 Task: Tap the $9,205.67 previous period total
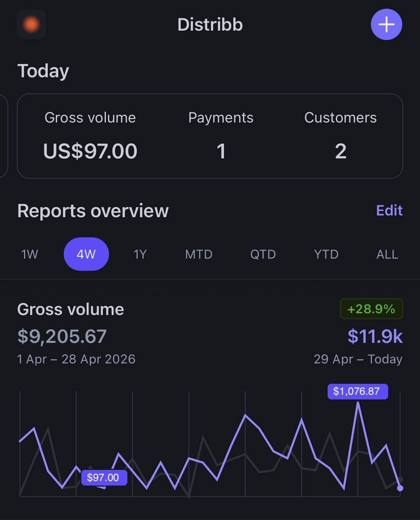62,336
